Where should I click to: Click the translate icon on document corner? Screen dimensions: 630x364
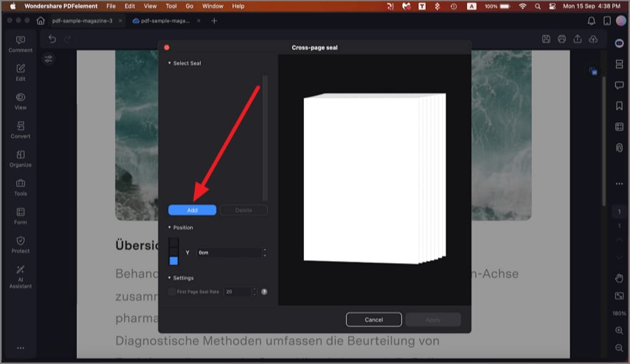(x=593, y=71)
